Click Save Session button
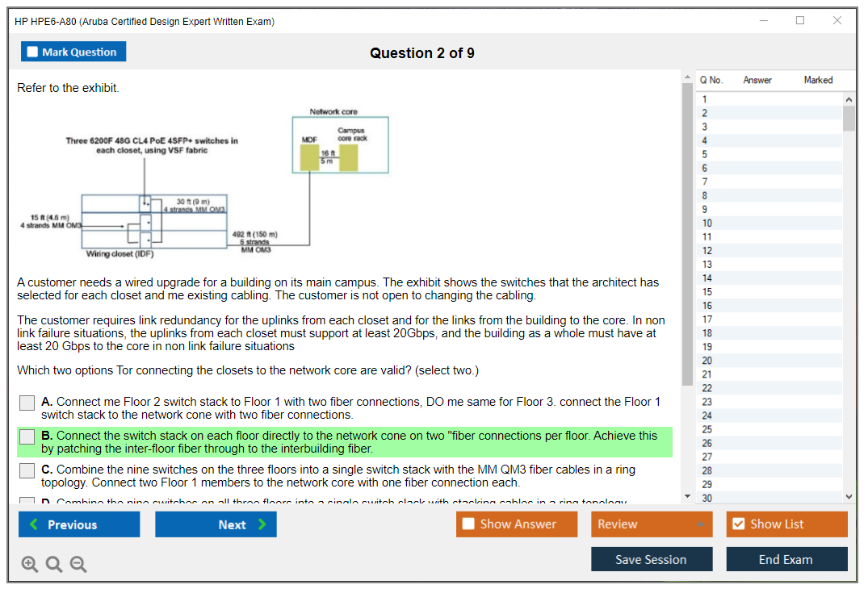The height and width of the screenshot is (593, 868). (x=652, y=559)
